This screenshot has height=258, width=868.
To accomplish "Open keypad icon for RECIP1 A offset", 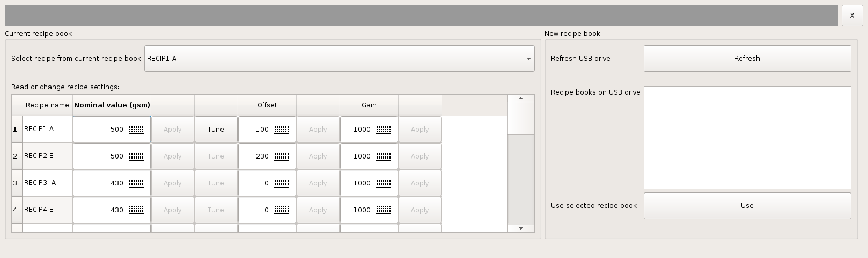I will coord(282,130).
